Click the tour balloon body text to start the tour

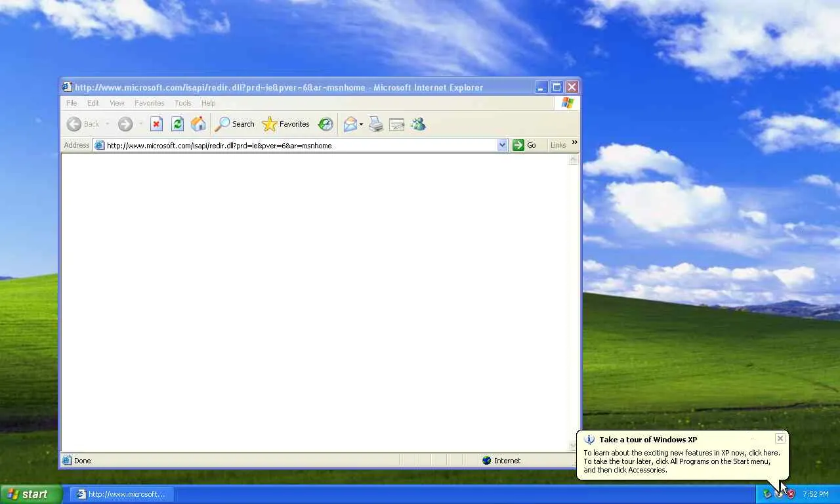point(682,461)
